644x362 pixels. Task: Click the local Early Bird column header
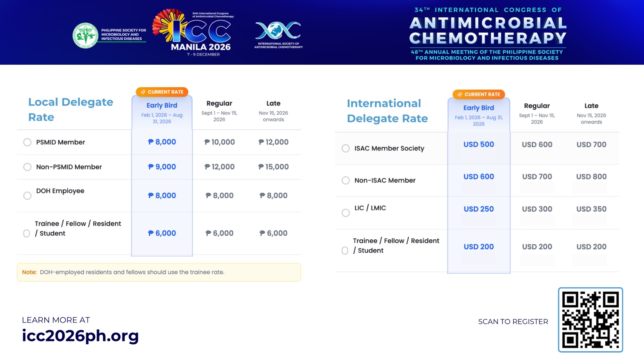coord(162,105)
